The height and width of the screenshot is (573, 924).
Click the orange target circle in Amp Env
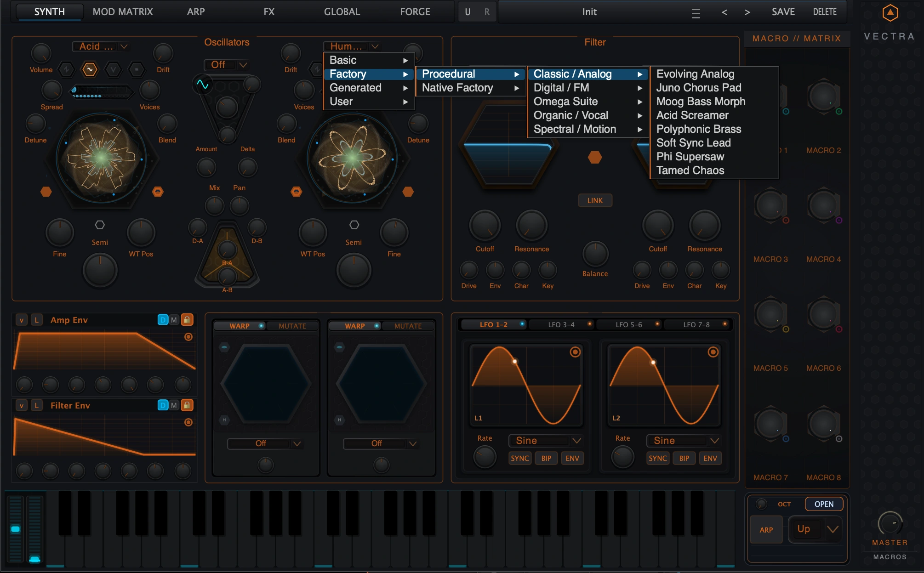pos(188,337)
